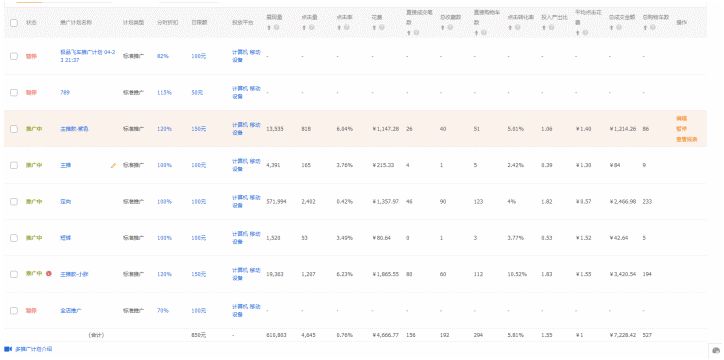Sort by 直接购物车数 using its arrow
The height and width of the screenshot is (360, 724).
(476, 33)
